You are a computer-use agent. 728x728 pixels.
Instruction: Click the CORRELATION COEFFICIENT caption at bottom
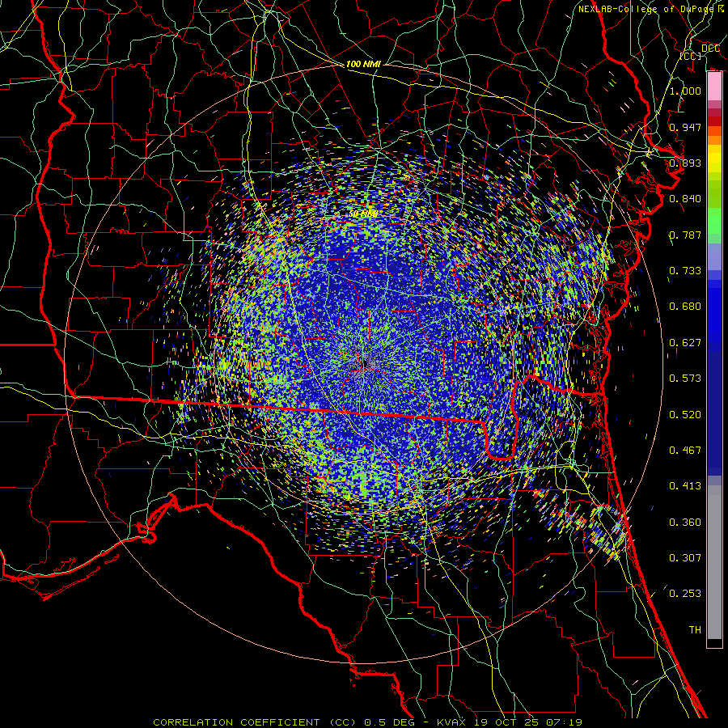[236, 722]
